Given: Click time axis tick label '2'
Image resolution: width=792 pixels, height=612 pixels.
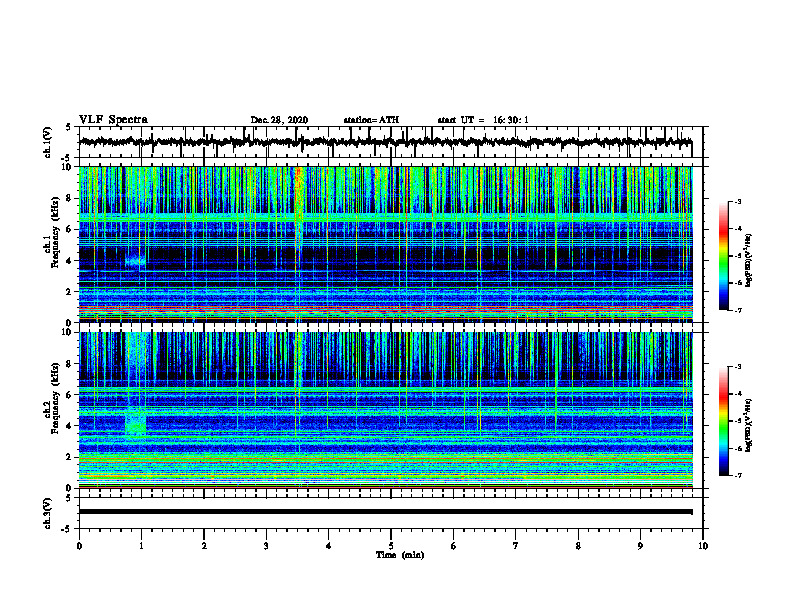Looking at the screenshot, I should (x=204, y=546).
